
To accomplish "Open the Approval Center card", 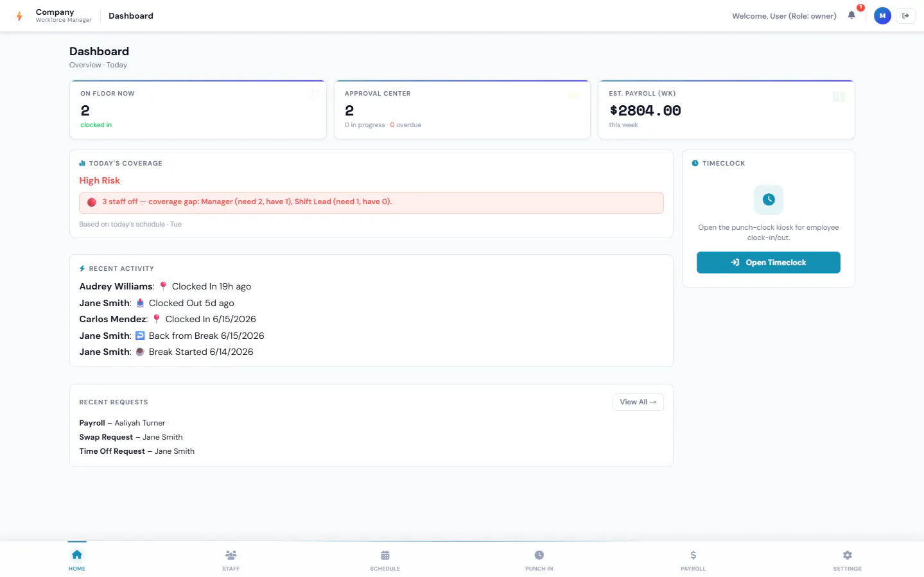I will [462, 109].
